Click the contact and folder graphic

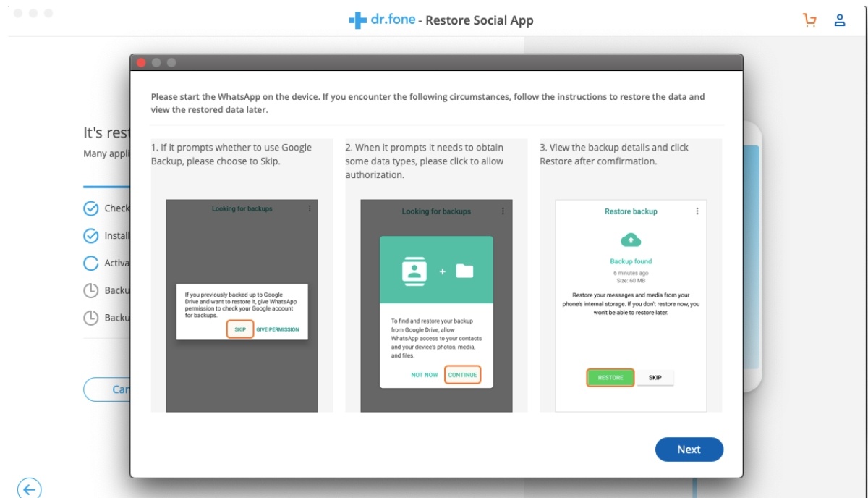[x=437, y=271]
